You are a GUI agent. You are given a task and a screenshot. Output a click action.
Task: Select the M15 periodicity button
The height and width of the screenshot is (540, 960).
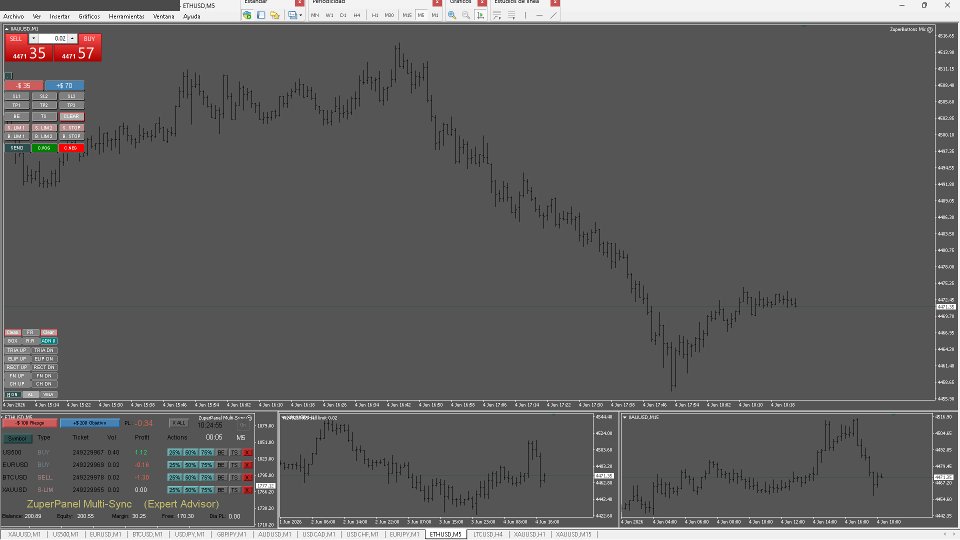click(x=407, y=15)
